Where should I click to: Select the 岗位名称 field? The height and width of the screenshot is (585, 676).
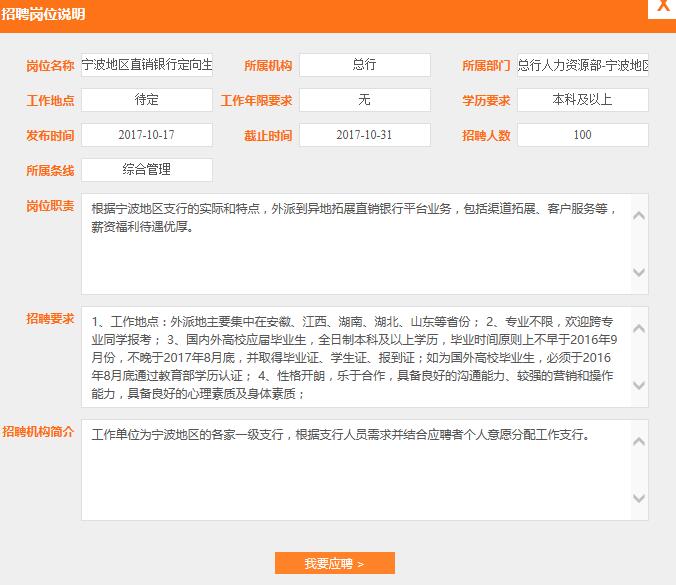pyautogui.click(x=147, y=65)
